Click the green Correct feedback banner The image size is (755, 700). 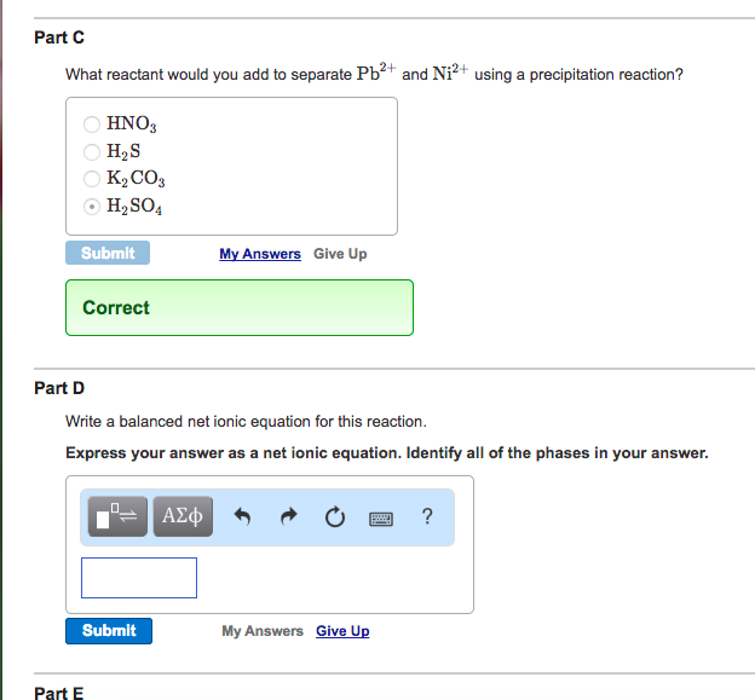pos(239,307)
